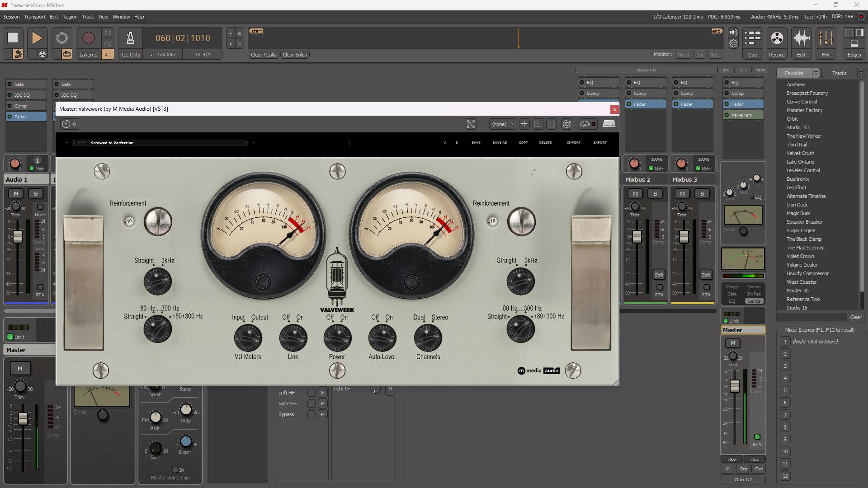The width and height of the screenshot is (868, 488).
Task: Click the plugin automation disable icon
Action: tap(588, 124)
